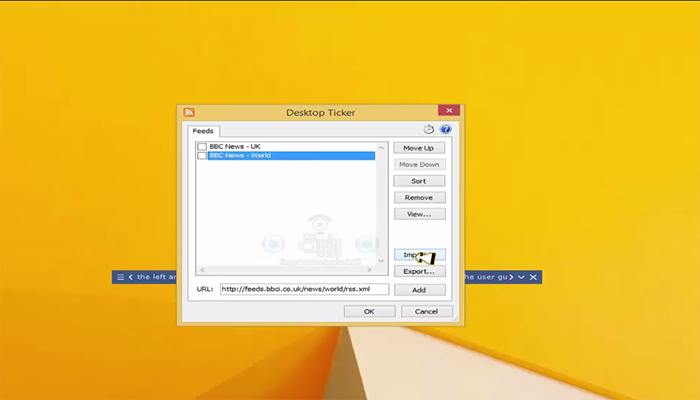
Task: Remove the selected feed
Action: point(419,198)
